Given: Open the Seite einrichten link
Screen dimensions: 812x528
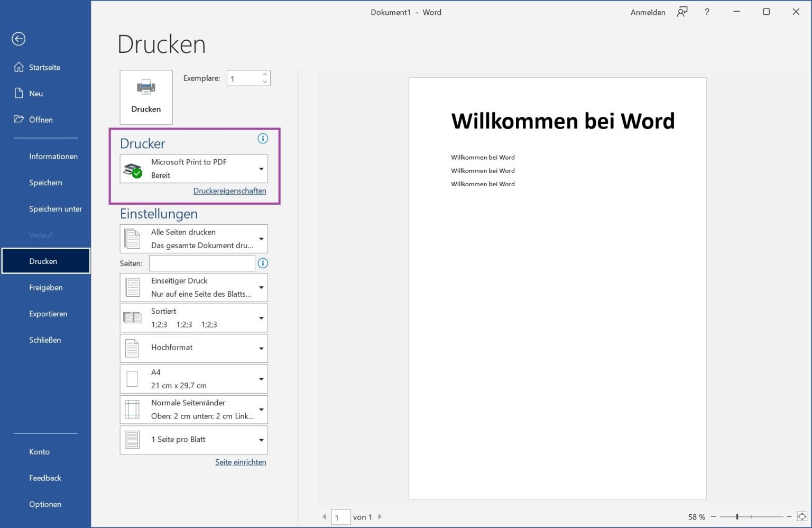Looking at the screenshot, I should tap(241, 462).
